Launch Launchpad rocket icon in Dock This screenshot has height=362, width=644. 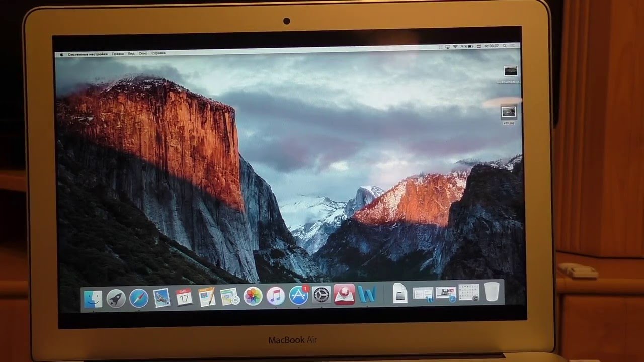[x=116, y=298]
